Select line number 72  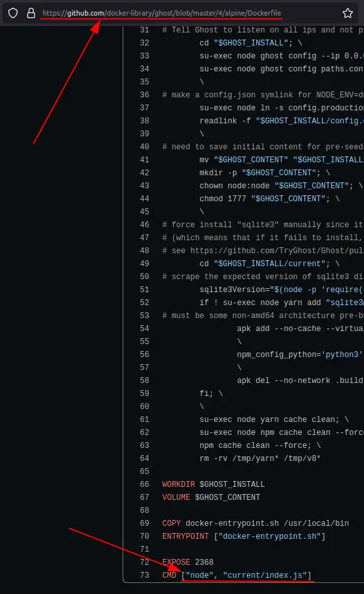(144, 562)
